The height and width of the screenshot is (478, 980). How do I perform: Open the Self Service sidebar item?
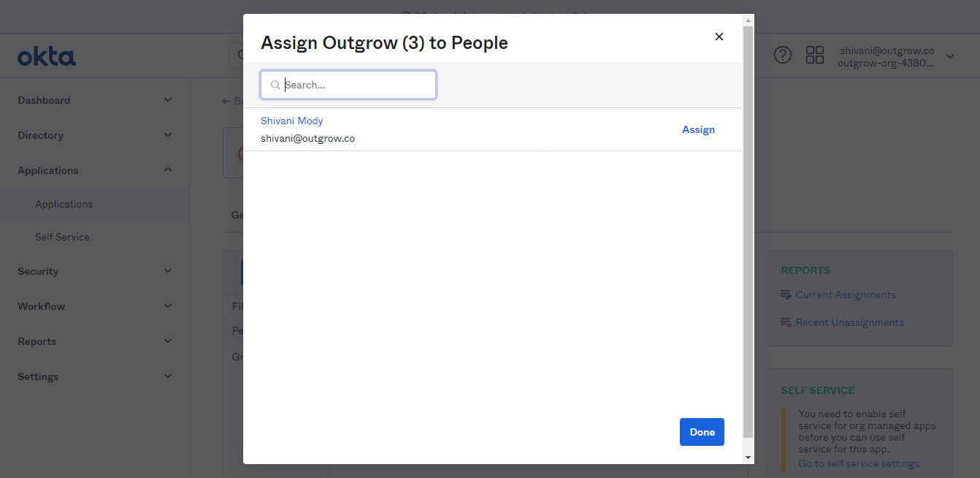62,237
